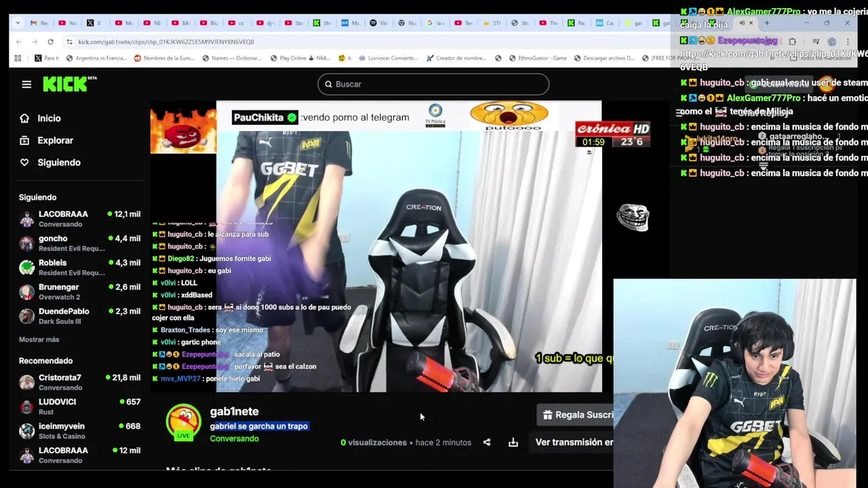Click the 'time-to-read' count label 'hace 2 minutos'
This screenshot has height=488, width=868.
[x=443, y=443]
